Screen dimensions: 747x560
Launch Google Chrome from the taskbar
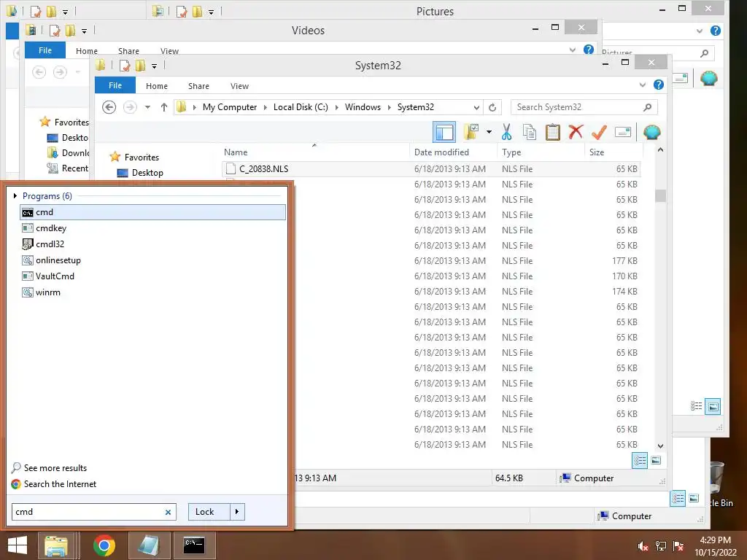pos(104,545)
